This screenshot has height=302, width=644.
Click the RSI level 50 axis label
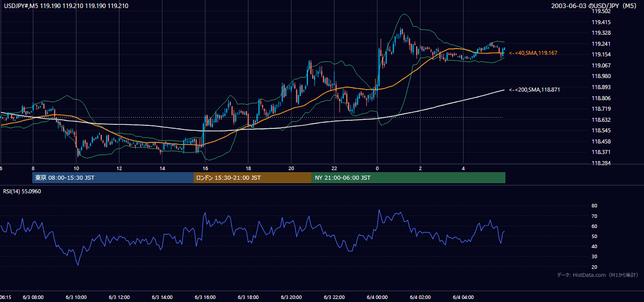594,236
